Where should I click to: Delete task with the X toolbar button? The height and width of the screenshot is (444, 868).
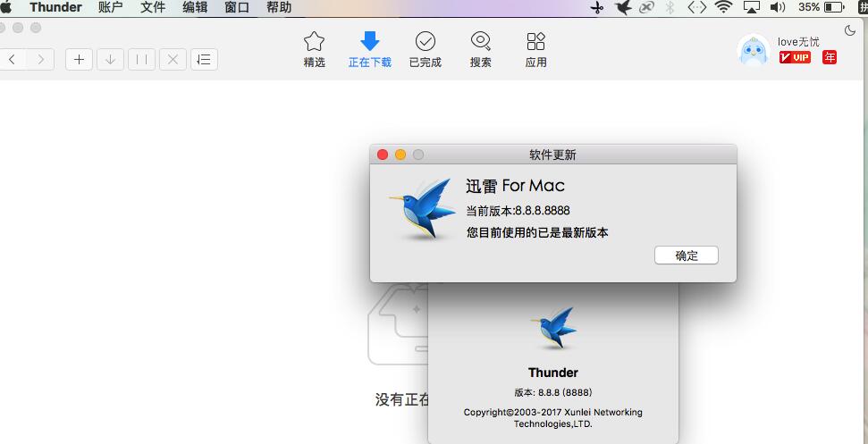pyautogui.click(x=173, y=59)
